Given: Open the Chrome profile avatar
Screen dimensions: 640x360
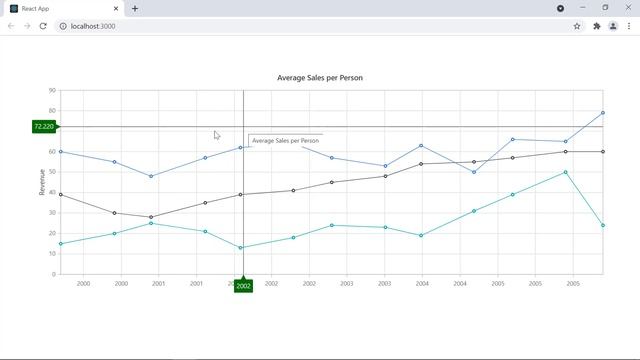Looking at the screenshot, I should (613, 26).
